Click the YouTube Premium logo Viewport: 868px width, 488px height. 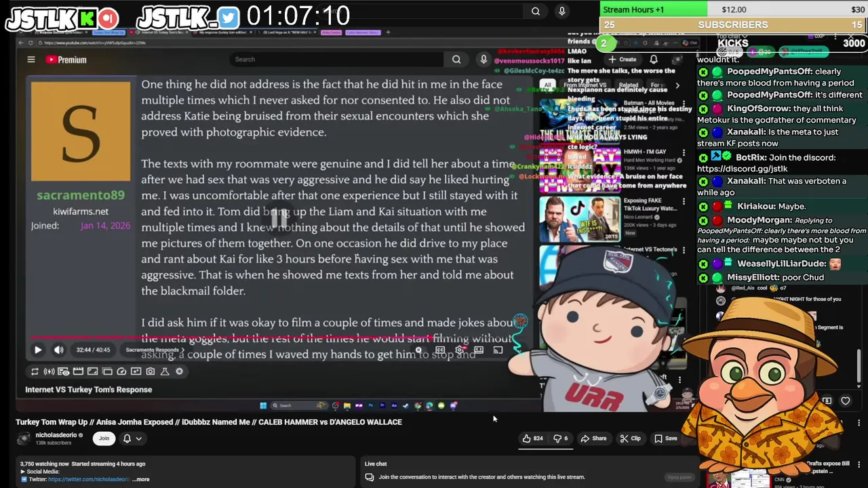[66, 60]
